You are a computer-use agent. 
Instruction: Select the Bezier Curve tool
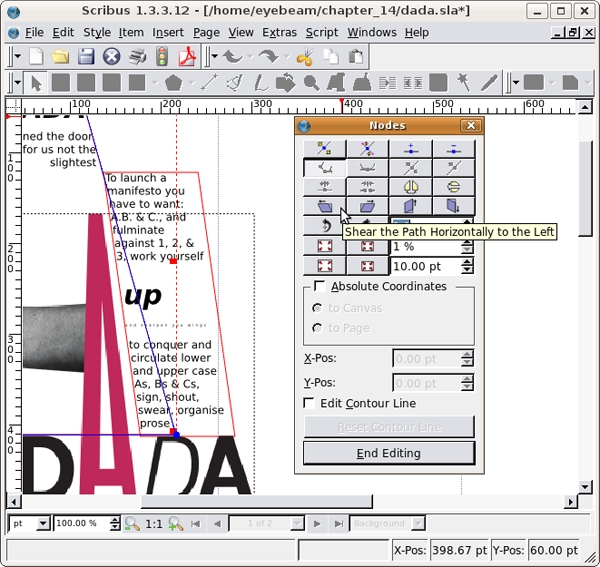[x=235, y=83]
